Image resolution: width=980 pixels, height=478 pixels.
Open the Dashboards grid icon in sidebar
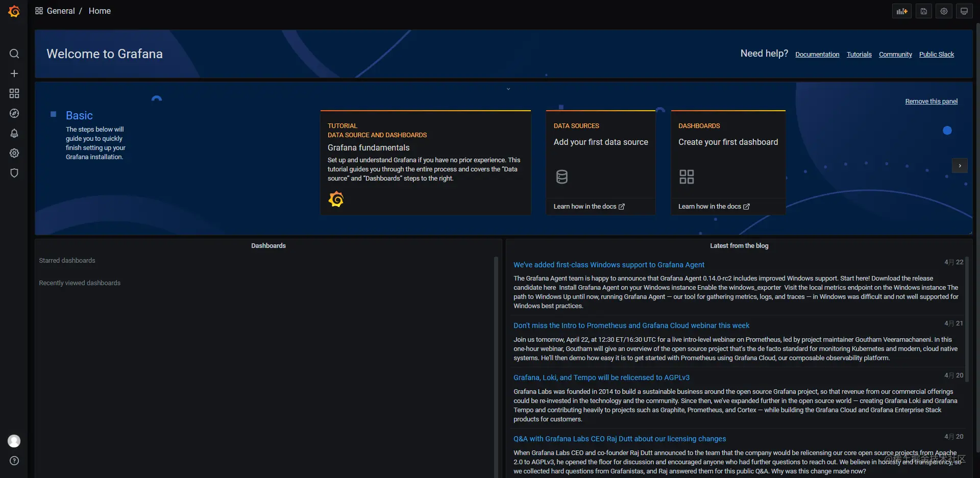click(14, 93)
